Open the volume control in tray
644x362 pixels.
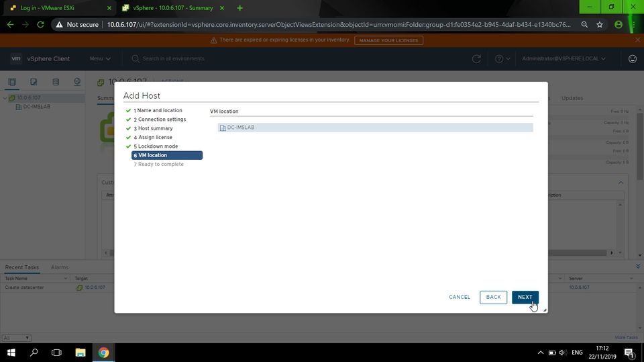click(x=563, y=353)
